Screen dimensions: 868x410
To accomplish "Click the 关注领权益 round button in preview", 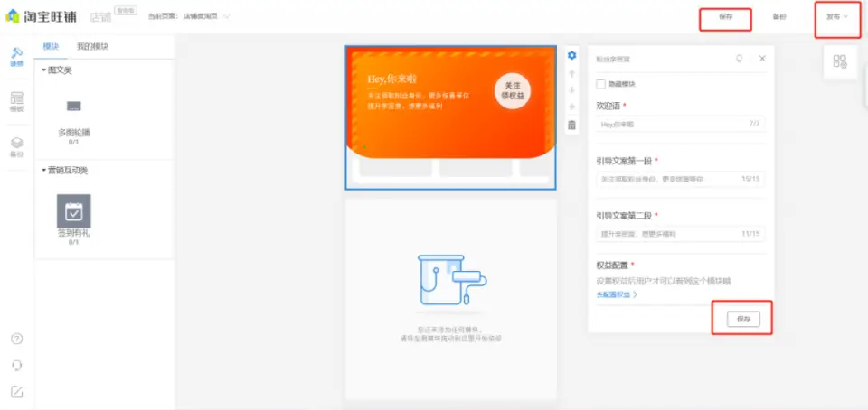I will pos(512,91).
